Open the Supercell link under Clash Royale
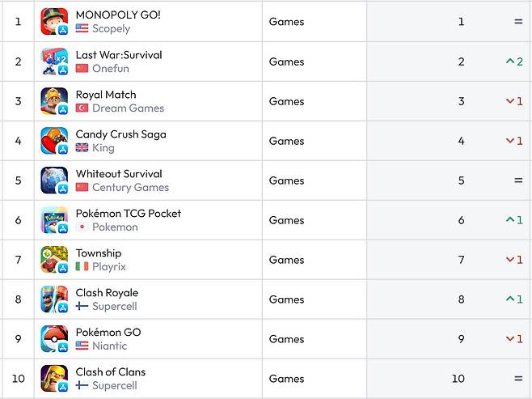The width and height of the screenshot is (532, 399). point(114,307)
